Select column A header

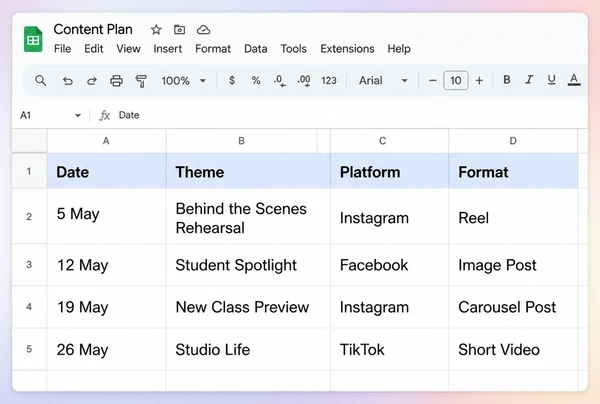click(106, 141)
